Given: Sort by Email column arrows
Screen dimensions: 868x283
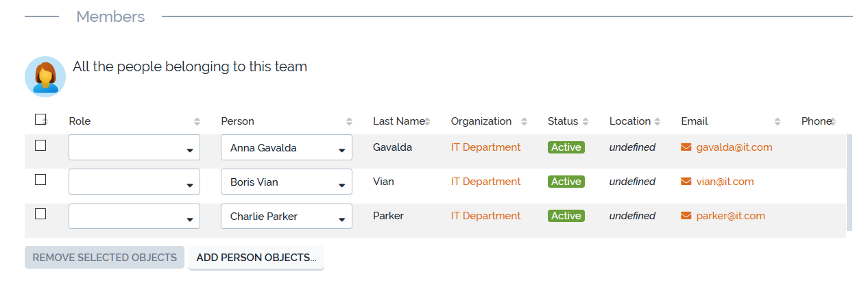Looking at the screenshot, I should (x=777, y=121).
